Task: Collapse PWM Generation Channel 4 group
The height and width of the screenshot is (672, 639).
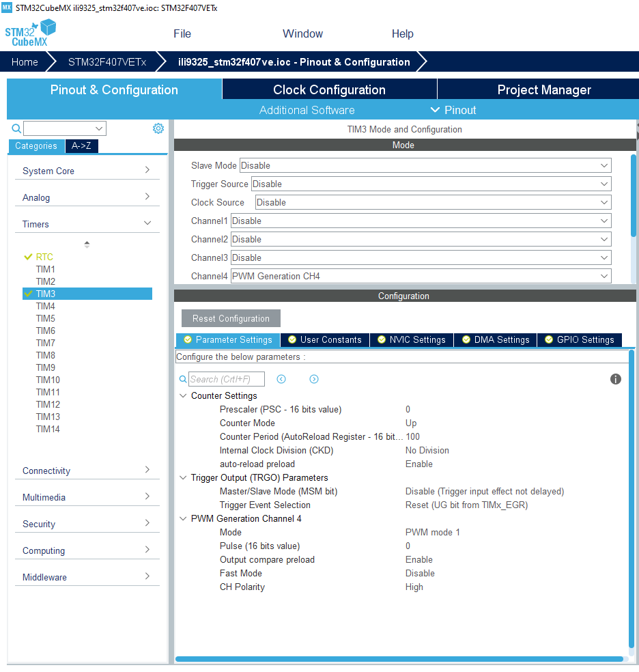Action: (183, 518)
